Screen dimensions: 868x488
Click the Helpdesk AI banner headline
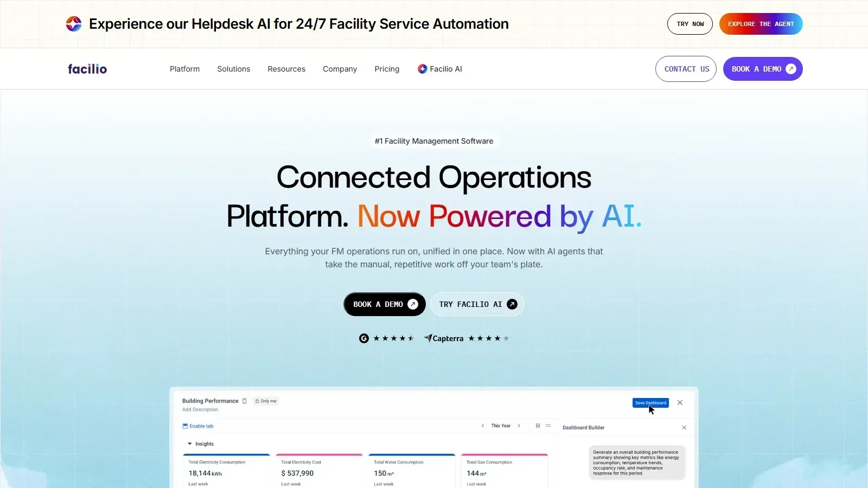point(299,24)
